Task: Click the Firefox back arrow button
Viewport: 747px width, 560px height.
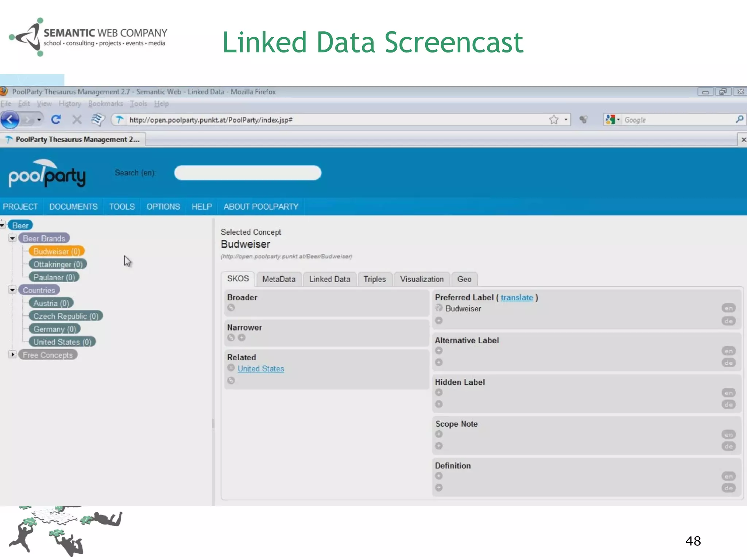Action: coord(10,120)
